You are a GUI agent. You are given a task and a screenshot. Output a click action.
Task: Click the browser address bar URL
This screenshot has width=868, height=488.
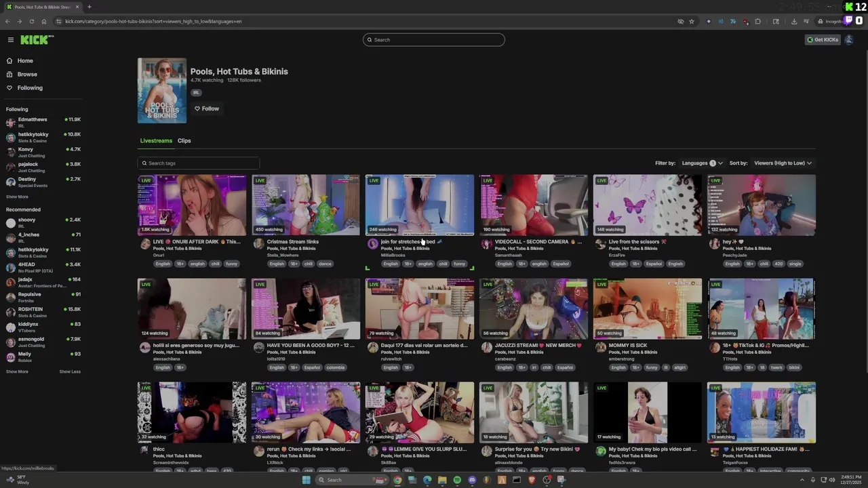pos(153,22)
